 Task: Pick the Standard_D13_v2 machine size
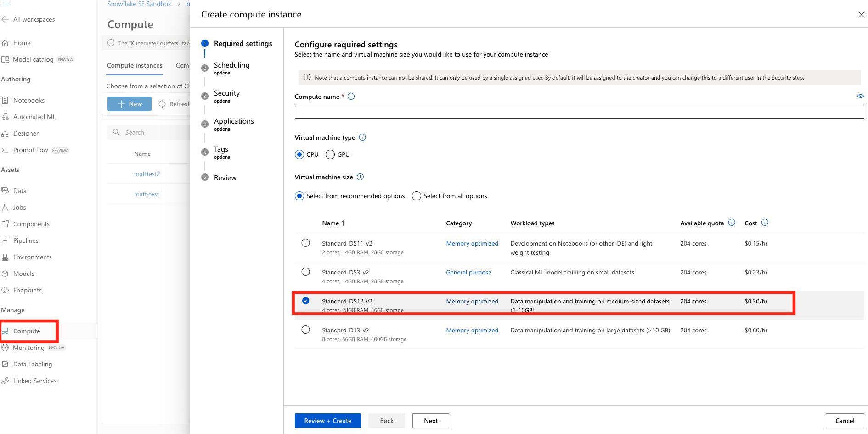pos(305,330)
